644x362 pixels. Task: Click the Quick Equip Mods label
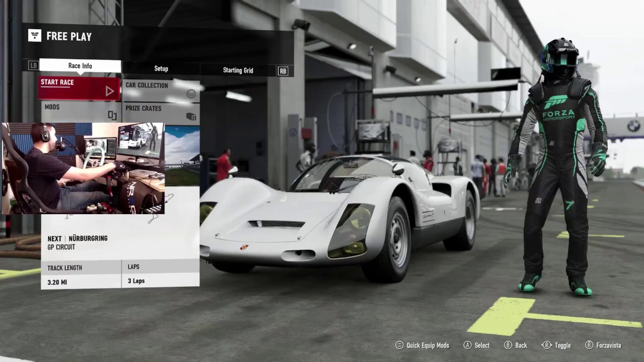(428, 345)
